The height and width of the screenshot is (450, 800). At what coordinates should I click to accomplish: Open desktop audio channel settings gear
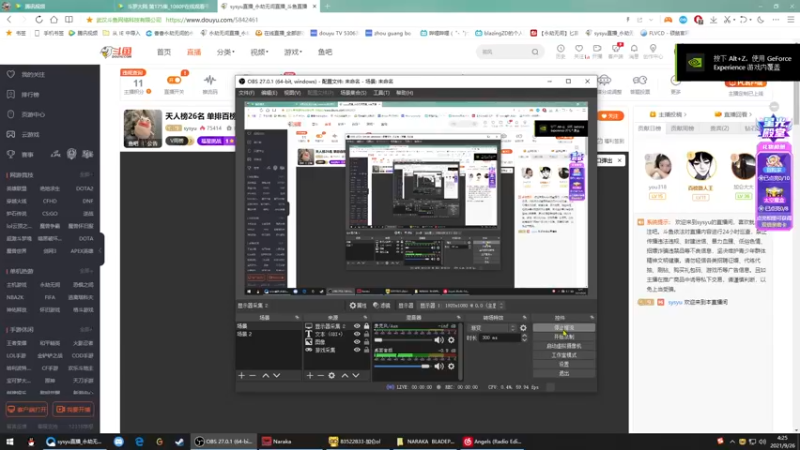[x=451, y=366]
